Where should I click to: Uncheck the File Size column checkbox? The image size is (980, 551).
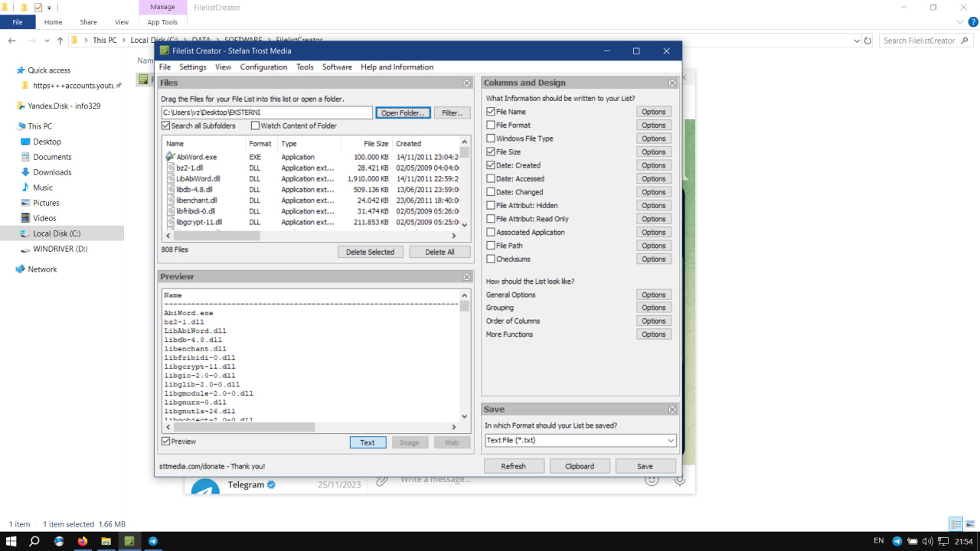click(x=491, y=152)
